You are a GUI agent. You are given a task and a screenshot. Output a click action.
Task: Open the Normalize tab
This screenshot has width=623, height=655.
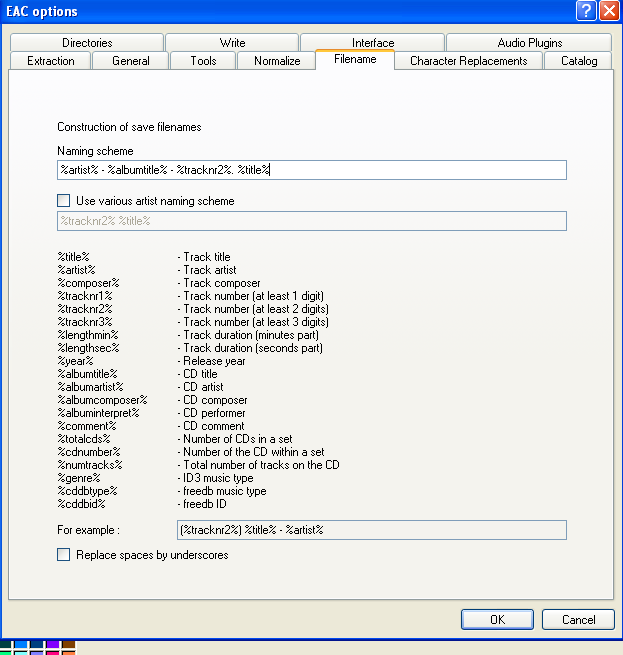(277, 61)
